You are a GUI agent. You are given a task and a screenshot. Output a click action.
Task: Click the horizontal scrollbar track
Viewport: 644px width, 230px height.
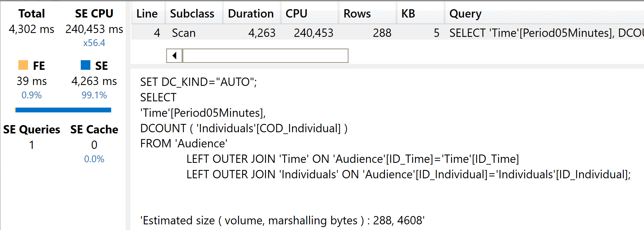point(265,56)
